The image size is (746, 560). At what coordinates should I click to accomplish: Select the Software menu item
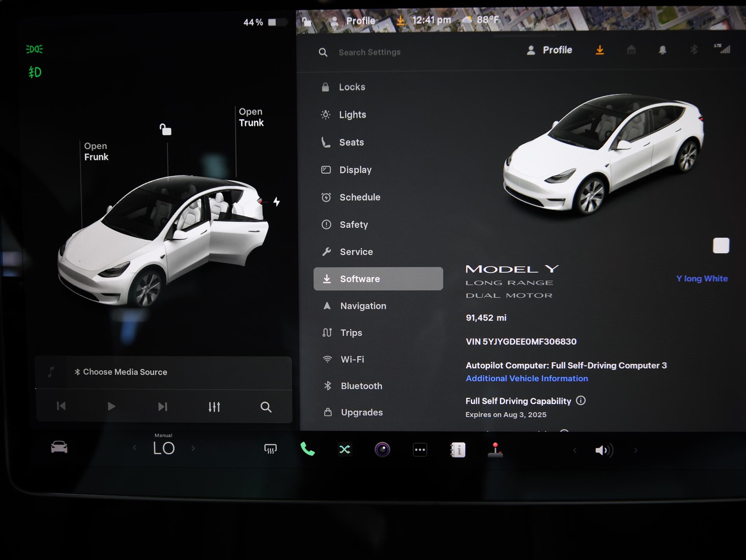tap(378, 279)
